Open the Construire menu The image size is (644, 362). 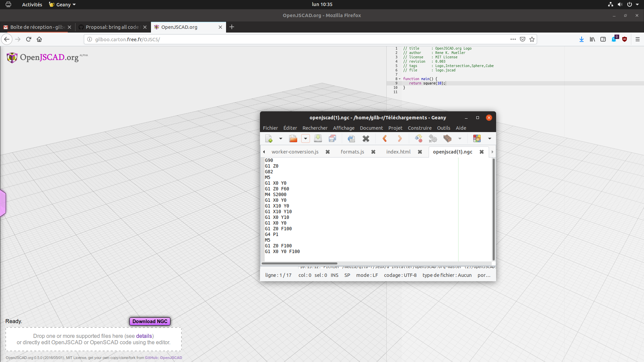click(x=420, y=128)
